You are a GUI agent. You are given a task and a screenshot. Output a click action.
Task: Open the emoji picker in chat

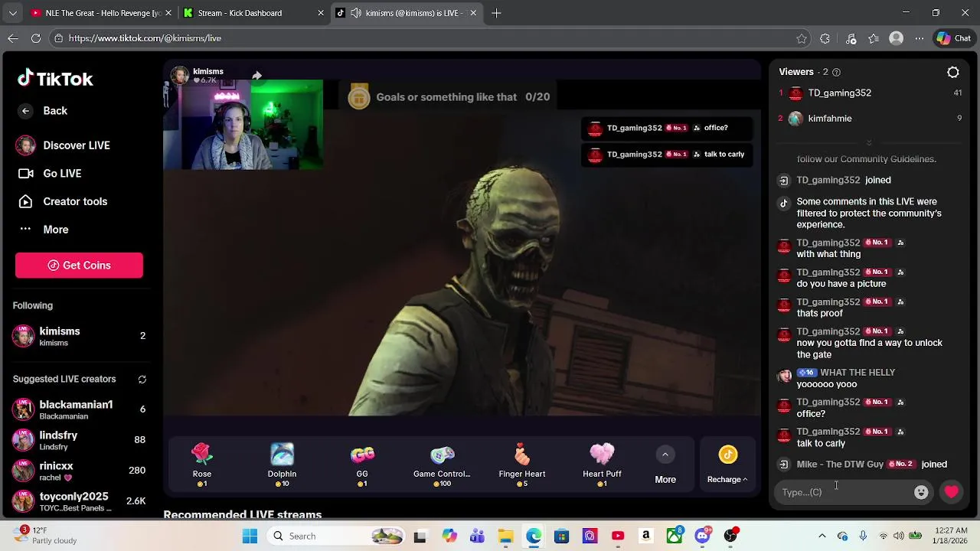click(x=921, y=492)
